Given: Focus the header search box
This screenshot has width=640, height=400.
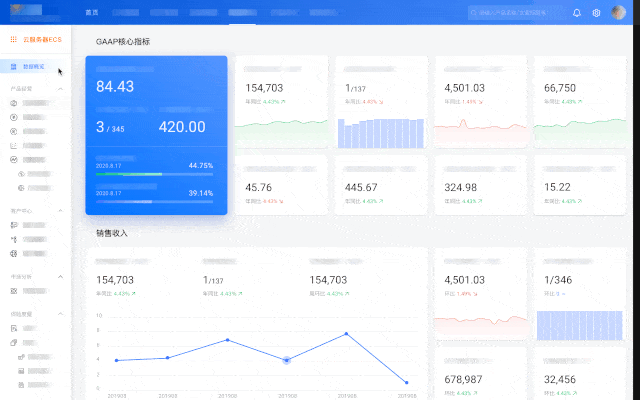Looking at the screenshot, I should [513, 13].
